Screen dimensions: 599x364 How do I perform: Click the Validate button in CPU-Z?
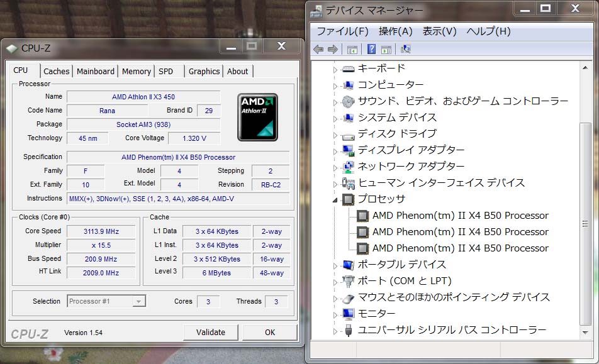pos(211,333)
